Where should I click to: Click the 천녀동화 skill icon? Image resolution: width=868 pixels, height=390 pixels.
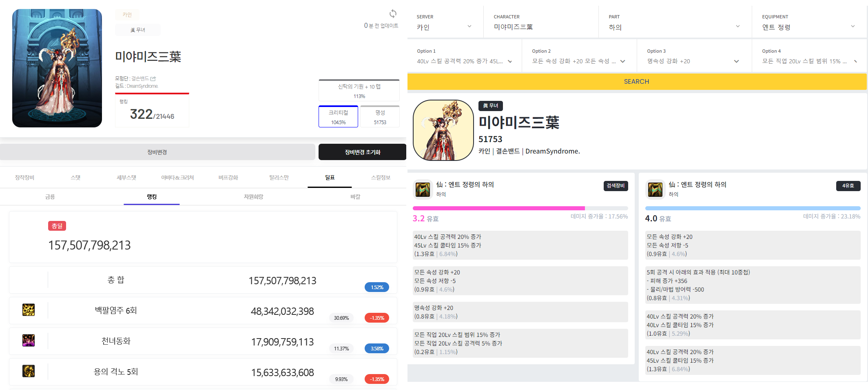pos(29,341)
